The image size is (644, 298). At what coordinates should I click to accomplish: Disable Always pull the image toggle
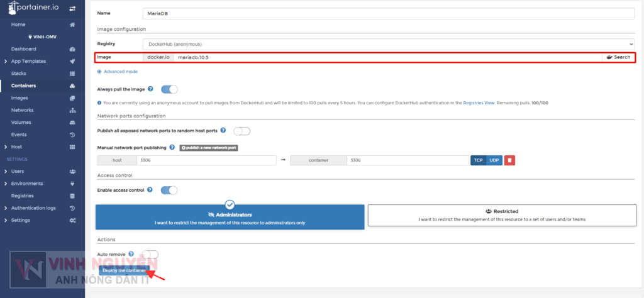(169, 89)
